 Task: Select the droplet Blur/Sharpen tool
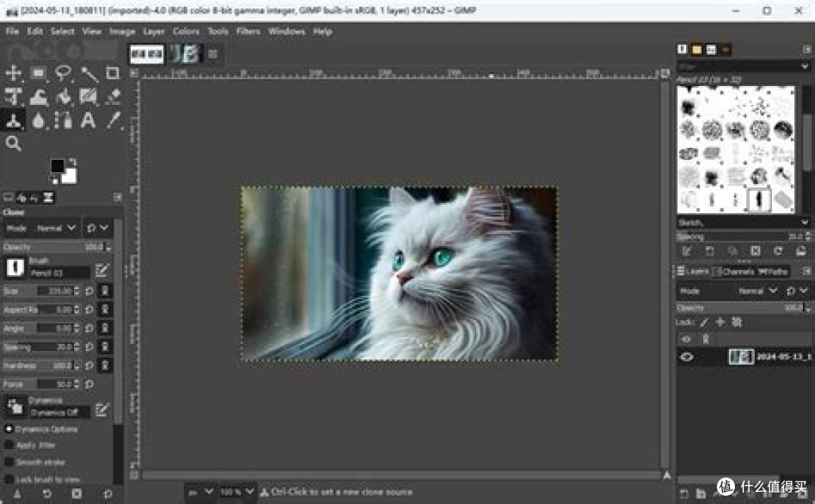click(38, 121)
